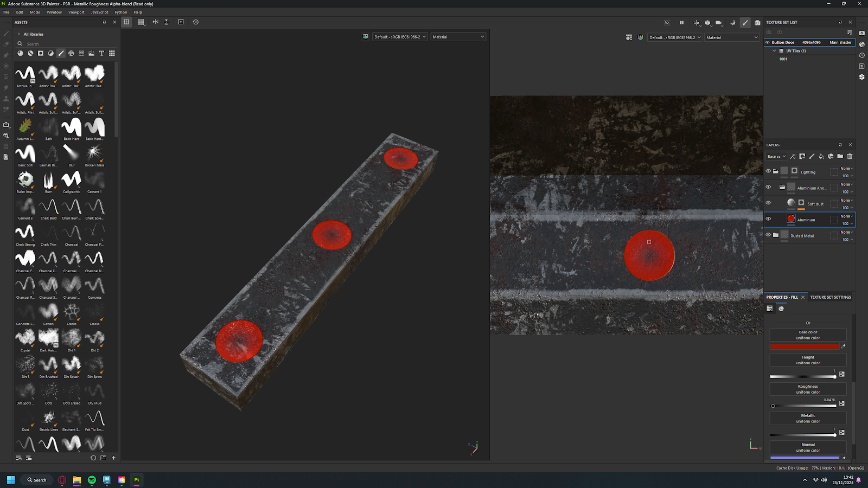Hide the Rusted Metal layer
Image resolution: width=868 pixels, height=488 pixels.
coord(768,235)
